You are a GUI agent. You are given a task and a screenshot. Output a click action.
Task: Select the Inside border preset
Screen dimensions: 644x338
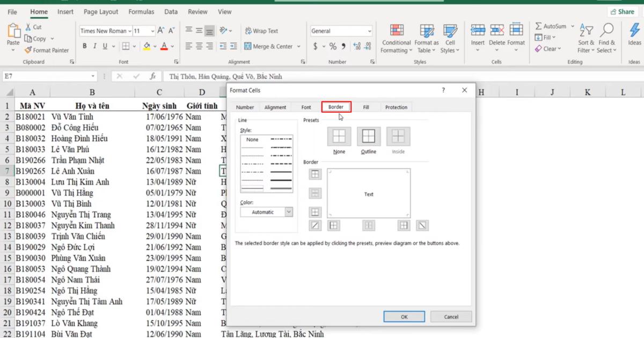point(398,136)
